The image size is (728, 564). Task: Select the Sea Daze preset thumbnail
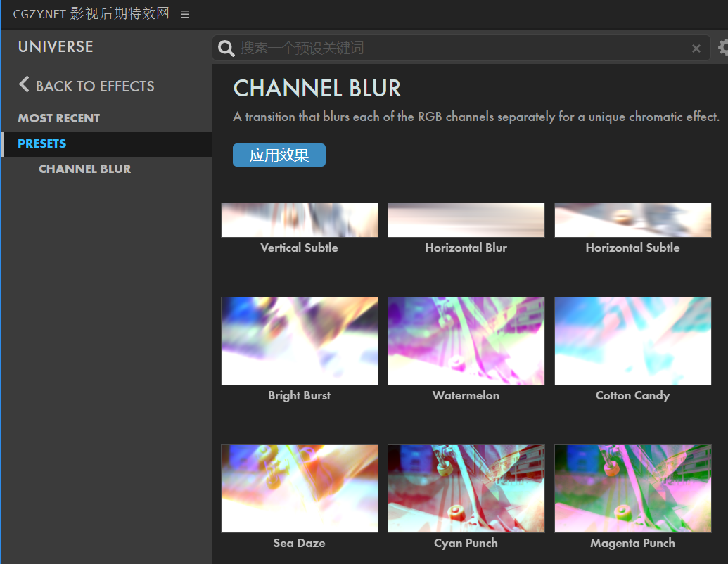pos(300,488)
